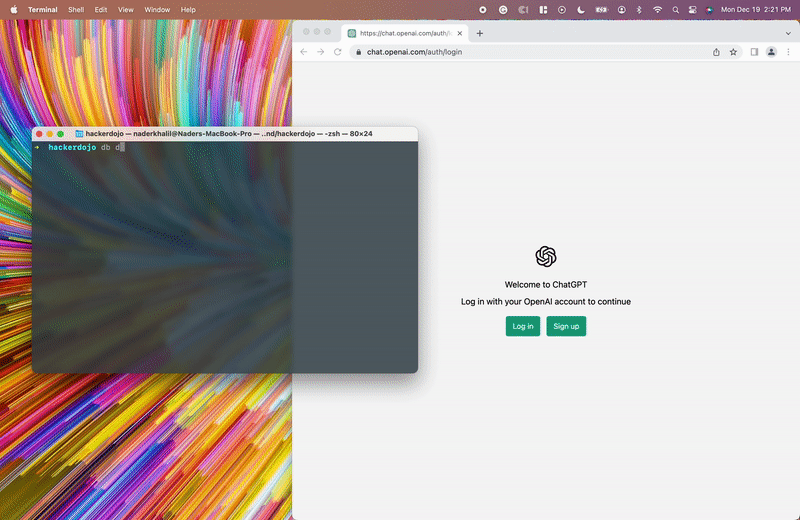The height and width of the screenshot is (520, 800).
Task: Close the chat.openai.com browser tab
Action: coord(460,33)
